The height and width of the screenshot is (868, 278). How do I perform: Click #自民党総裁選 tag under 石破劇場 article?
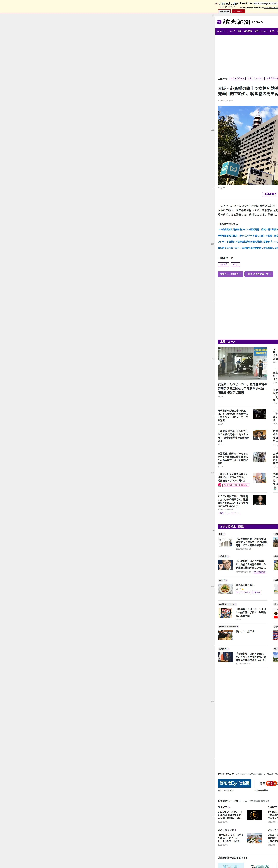tap(259, 572)
